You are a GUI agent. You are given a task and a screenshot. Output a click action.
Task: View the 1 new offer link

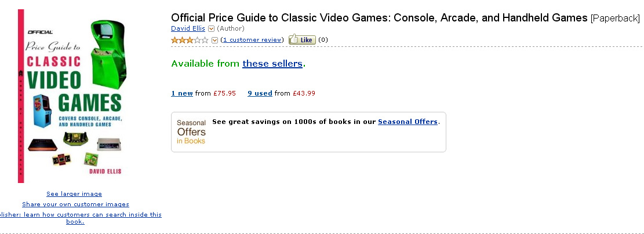182,93
